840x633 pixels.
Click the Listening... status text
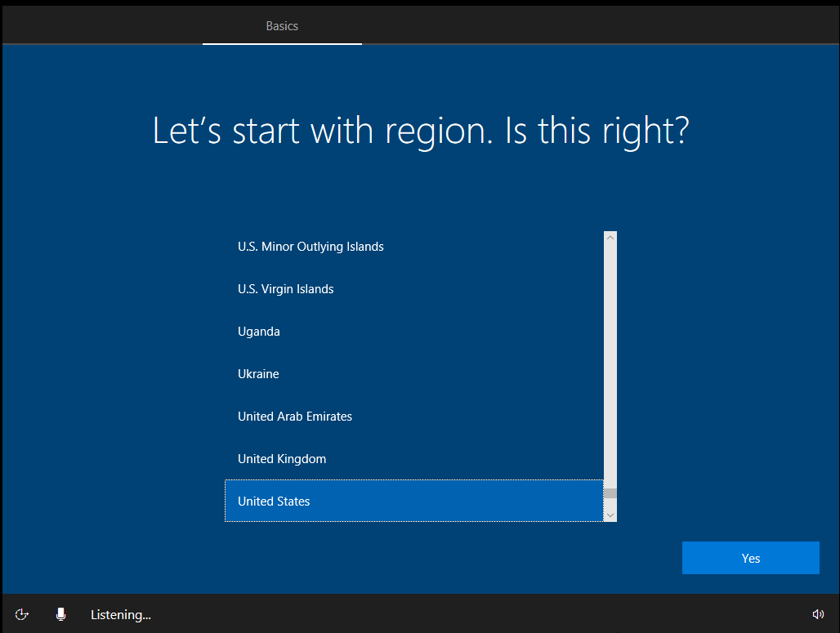pos(121,615)
